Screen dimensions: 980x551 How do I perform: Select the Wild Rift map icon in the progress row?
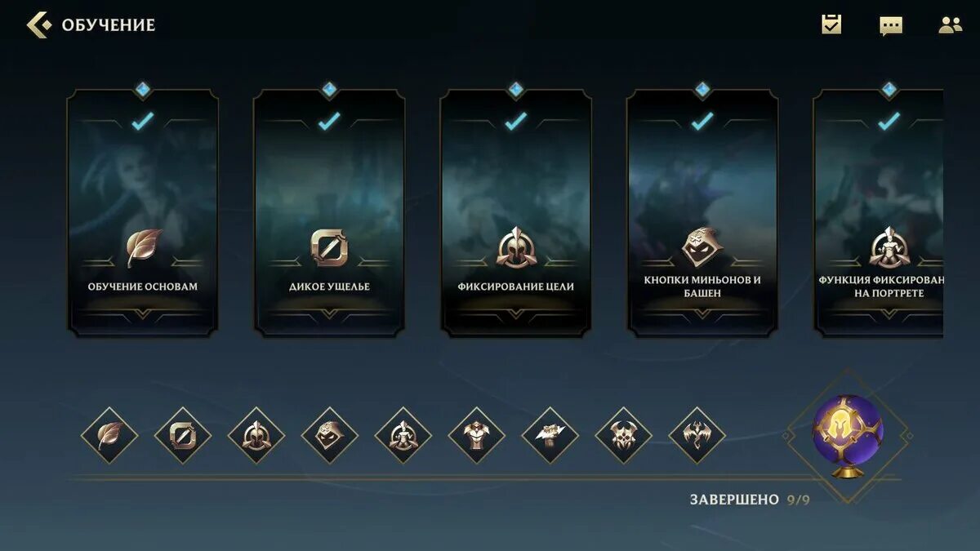point(183,435)
